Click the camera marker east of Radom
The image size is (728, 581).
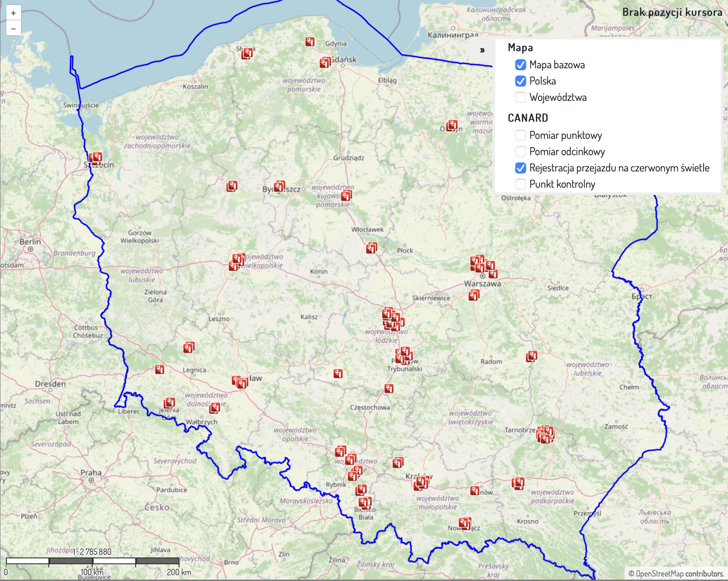532,357
